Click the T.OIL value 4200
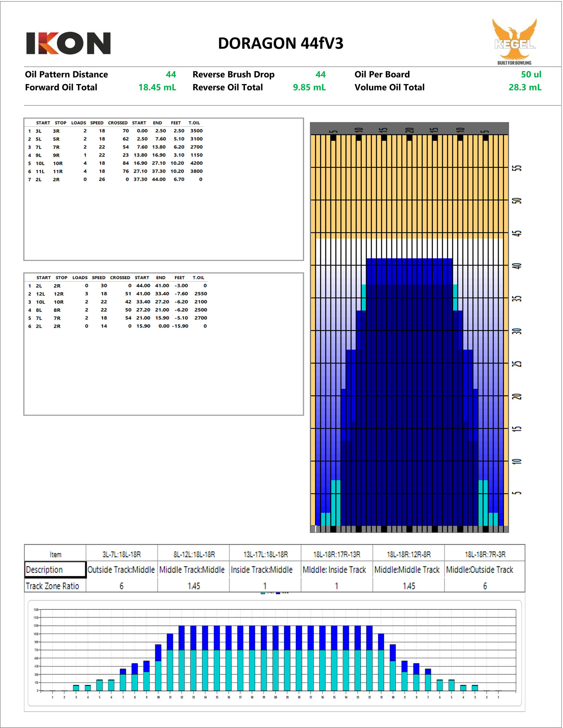Image resolution: width=563 pixels, height=728 pixels. point(196,163)
